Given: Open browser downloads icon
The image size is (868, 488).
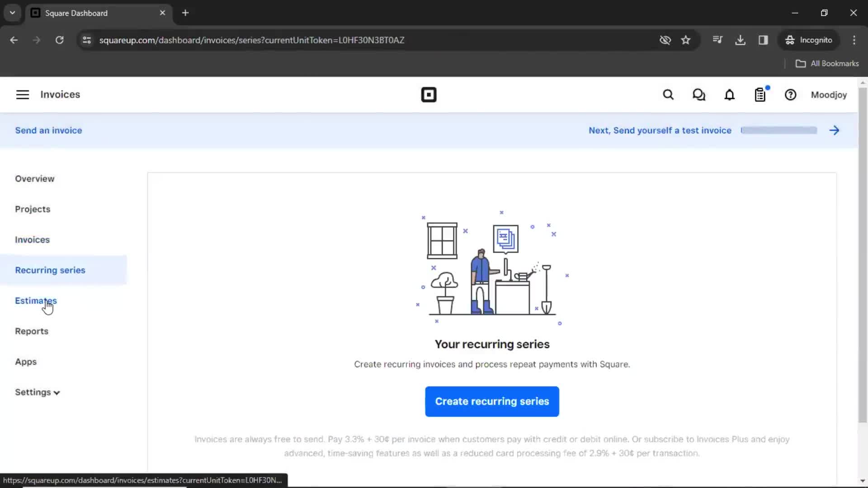Looking at the screenshot, I should [x=740, y=40].
